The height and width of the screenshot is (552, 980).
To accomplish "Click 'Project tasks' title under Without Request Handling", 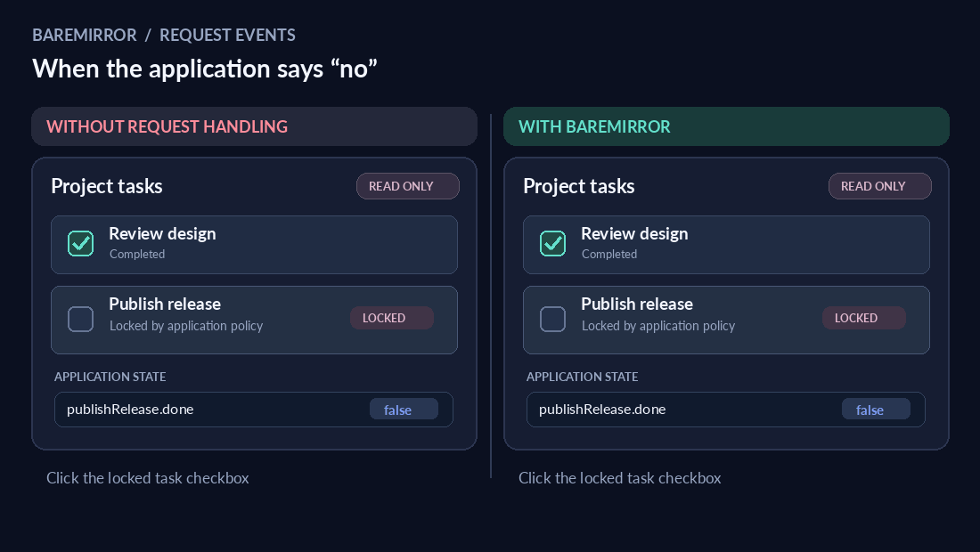I will pyautogui.click(x=107, y=186).
